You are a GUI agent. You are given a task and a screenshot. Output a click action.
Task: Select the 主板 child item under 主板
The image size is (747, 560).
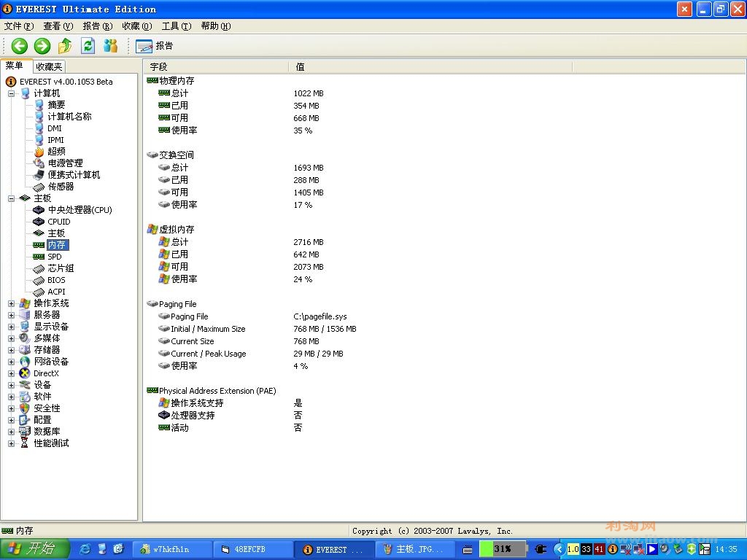pyautogui.click(x=56, y=233)
